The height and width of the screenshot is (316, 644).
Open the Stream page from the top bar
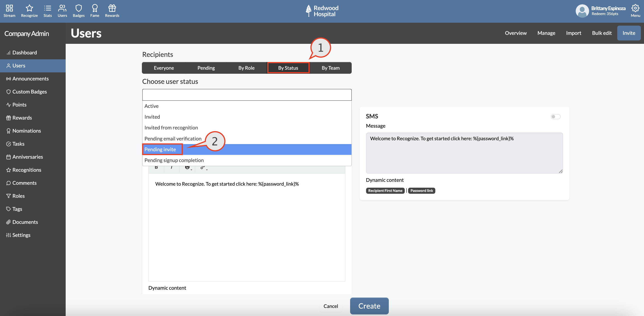(x=9, y=11)
